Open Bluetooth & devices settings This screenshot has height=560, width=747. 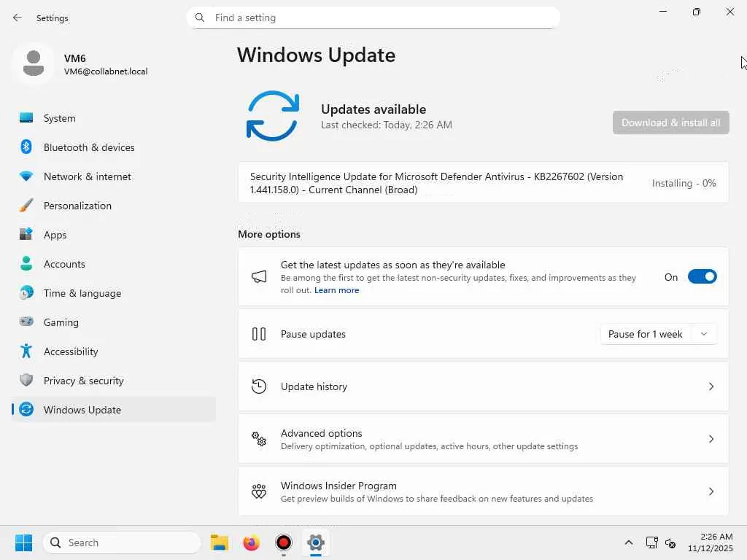pos(114,147)
